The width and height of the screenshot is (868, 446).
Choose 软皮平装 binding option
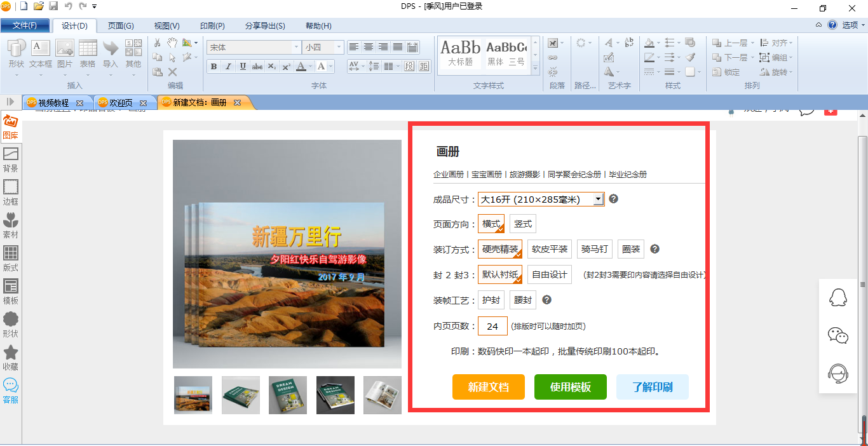click(x=550, y=250)
